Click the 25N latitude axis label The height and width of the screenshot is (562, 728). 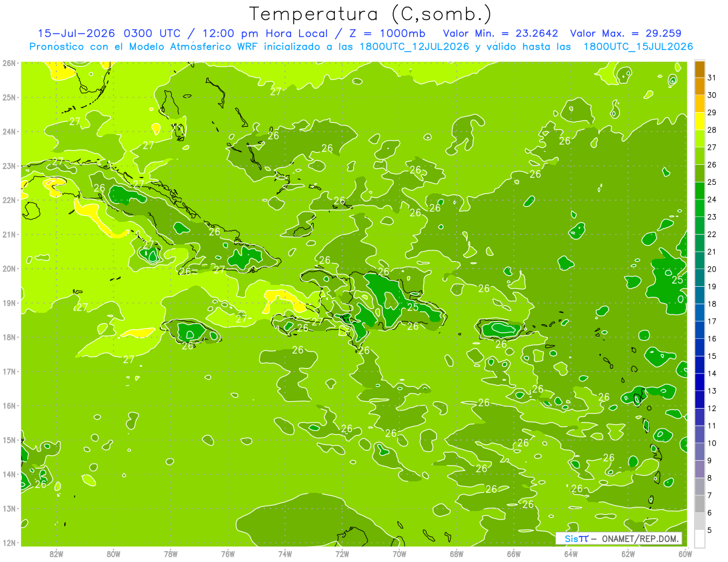tap(9, 97)
